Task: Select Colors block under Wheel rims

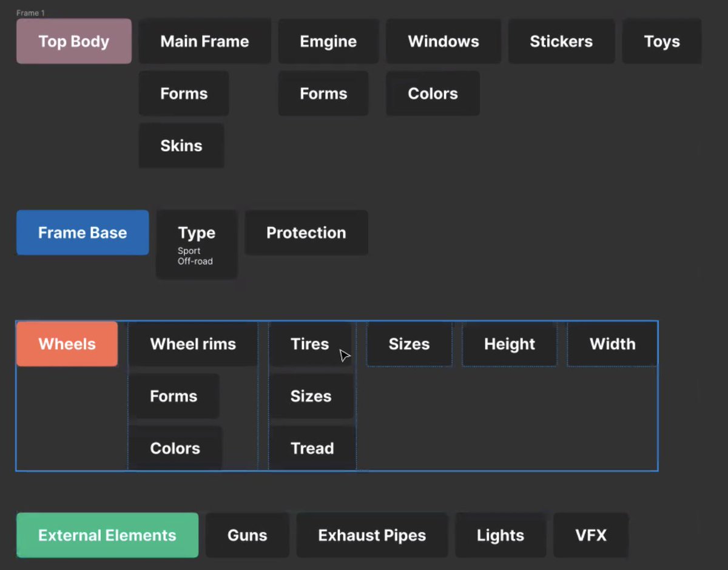Action: (x=175, y=449)
